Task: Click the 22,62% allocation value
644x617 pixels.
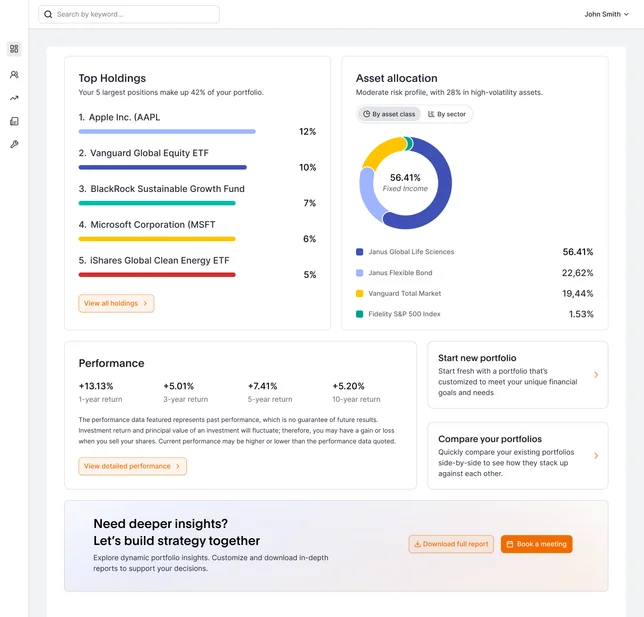Action: click(x=577, y=273)
